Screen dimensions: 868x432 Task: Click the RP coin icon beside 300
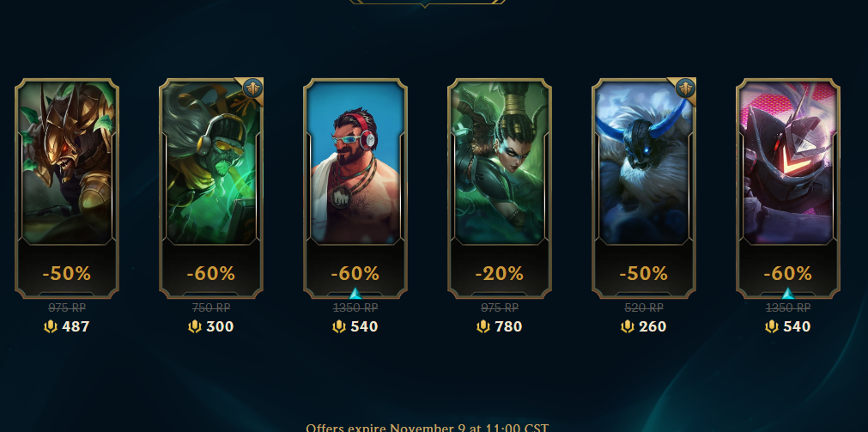coord(194,326)
